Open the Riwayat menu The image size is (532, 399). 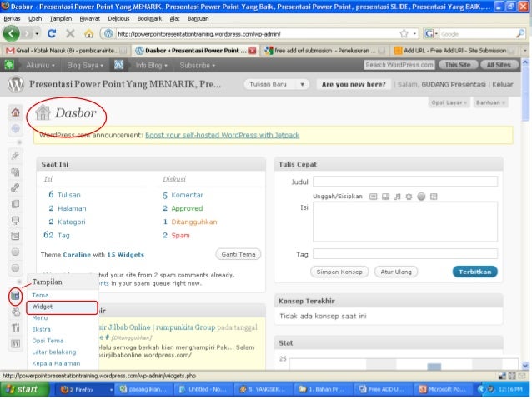click(x=89, y=18)
